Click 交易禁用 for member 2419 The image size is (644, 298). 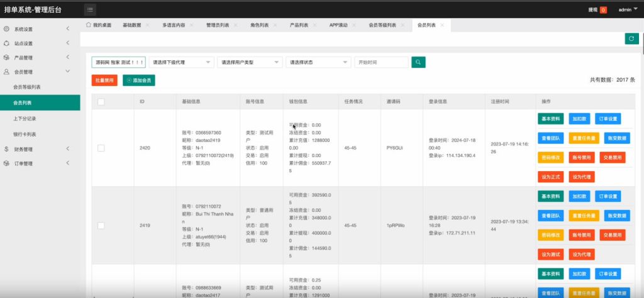(x=613, y=235)
